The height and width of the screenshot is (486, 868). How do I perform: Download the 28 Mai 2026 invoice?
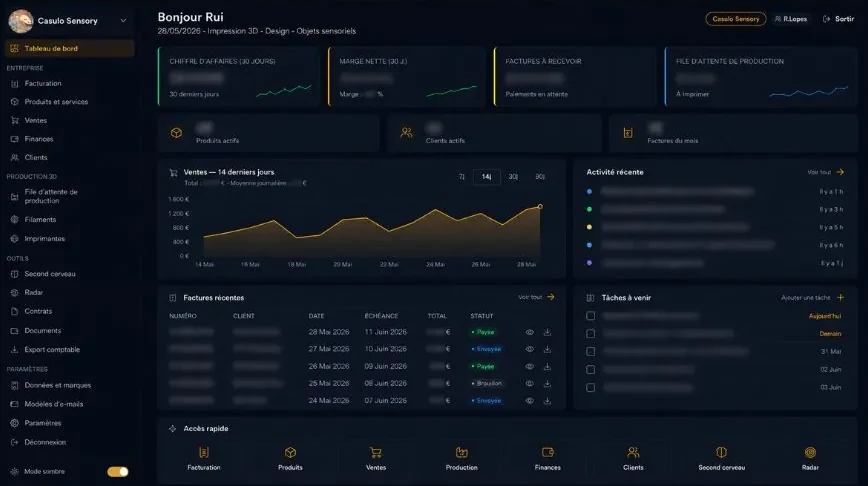[x=547, y=332]
